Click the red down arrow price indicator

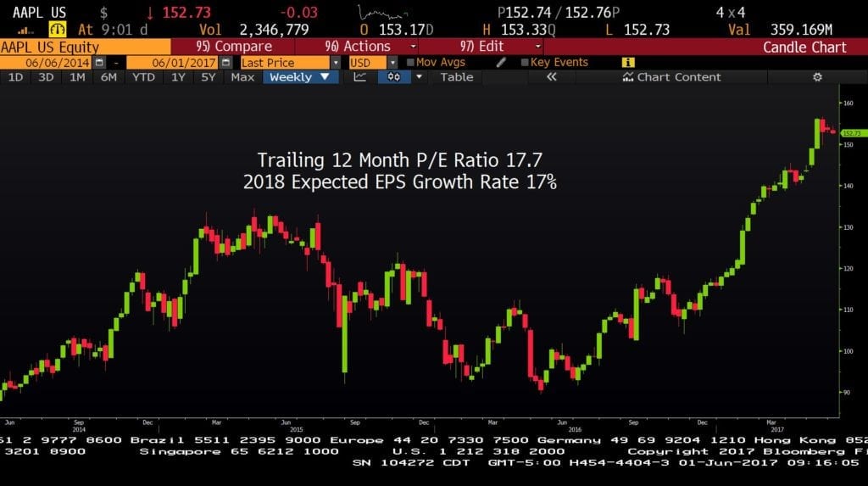pyautogui.click(x=149, y=12)
